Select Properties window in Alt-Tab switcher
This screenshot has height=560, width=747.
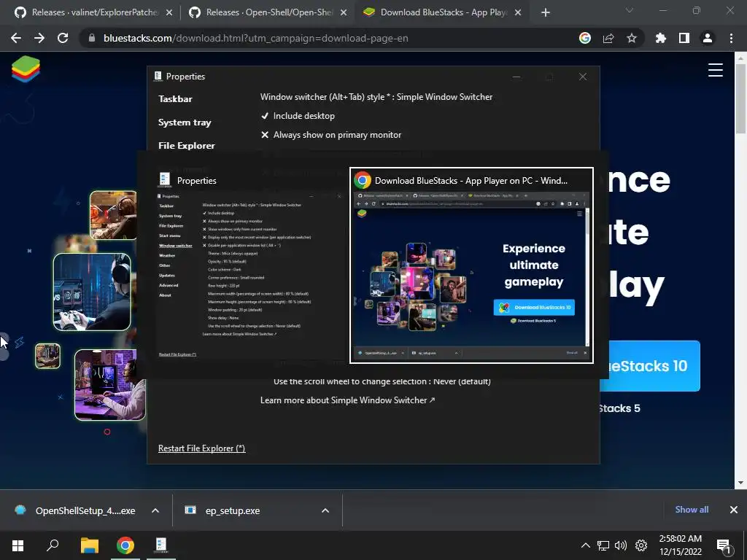249,267
